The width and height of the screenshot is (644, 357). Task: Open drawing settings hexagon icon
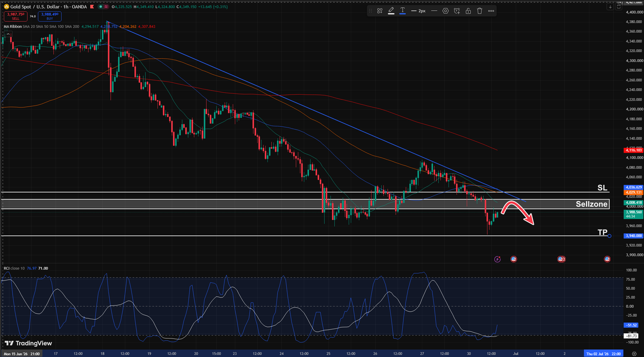coord(445,11)
